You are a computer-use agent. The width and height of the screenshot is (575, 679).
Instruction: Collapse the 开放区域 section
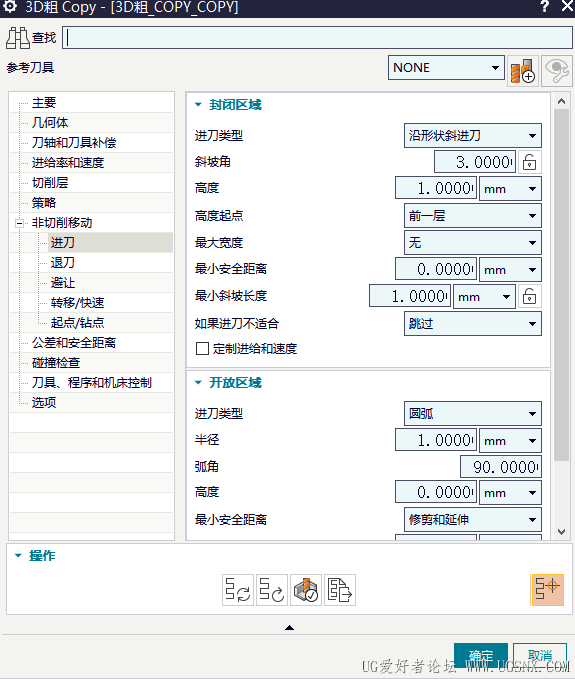198,382
